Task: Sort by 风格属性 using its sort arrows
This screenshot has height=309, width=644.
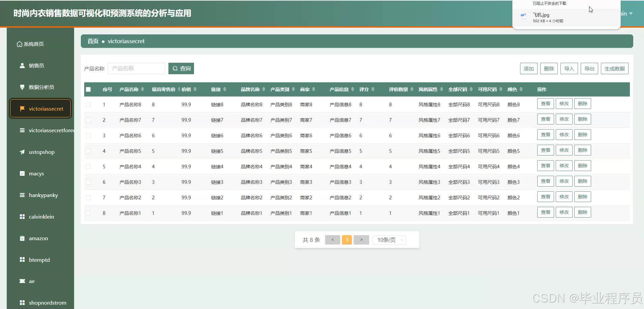Action: coord(442,89)
